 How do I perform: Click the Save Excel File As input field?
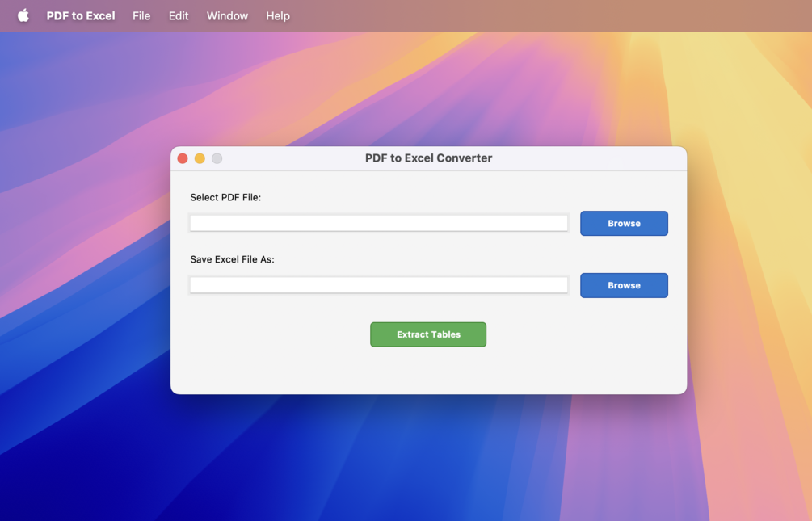coord(379,285)
